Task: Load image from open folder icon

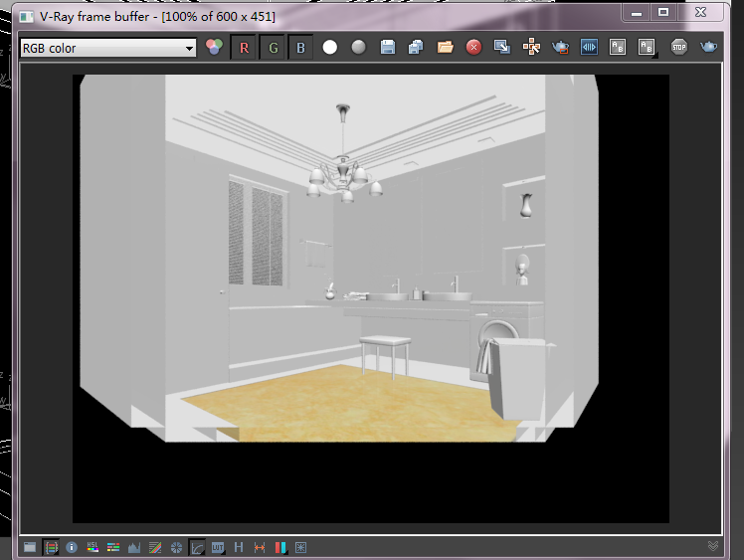Action: pos(445,47)
